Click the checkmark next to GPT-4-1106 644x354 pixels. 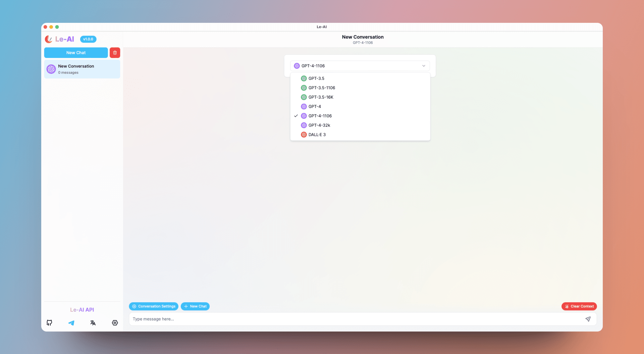pyautogui.click(x=296, y=116)
